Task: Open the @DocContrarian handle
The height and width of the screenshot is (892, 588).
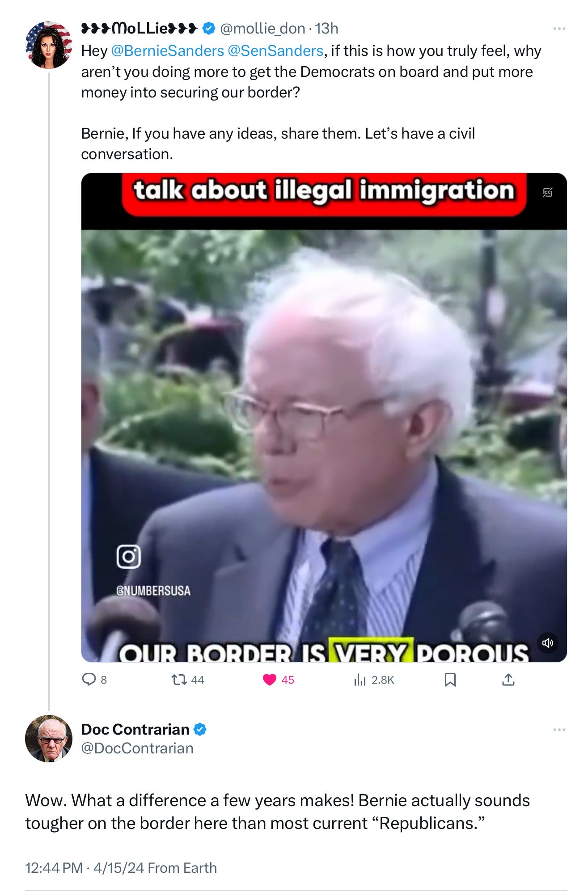Action: 137,748
